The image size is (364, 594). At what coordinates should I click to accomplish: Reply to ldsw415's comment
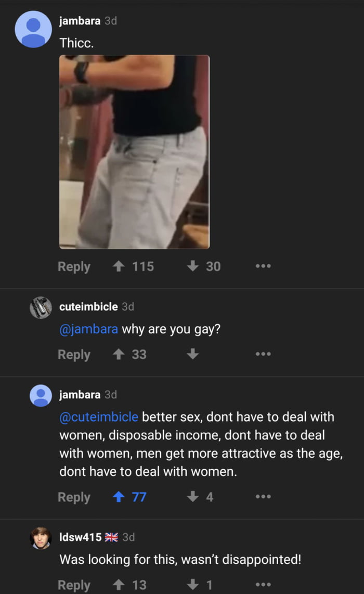point(74,585)
